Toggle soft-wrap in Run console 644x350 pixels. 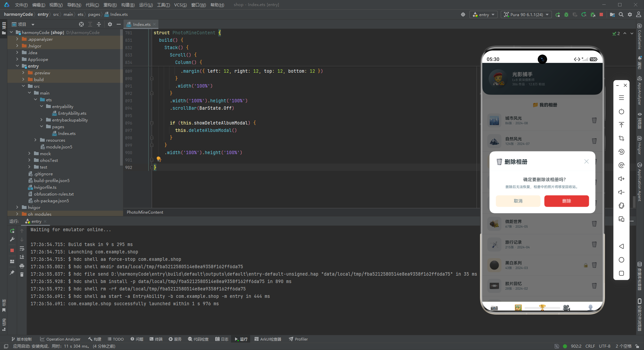click(x=22, y=248)
